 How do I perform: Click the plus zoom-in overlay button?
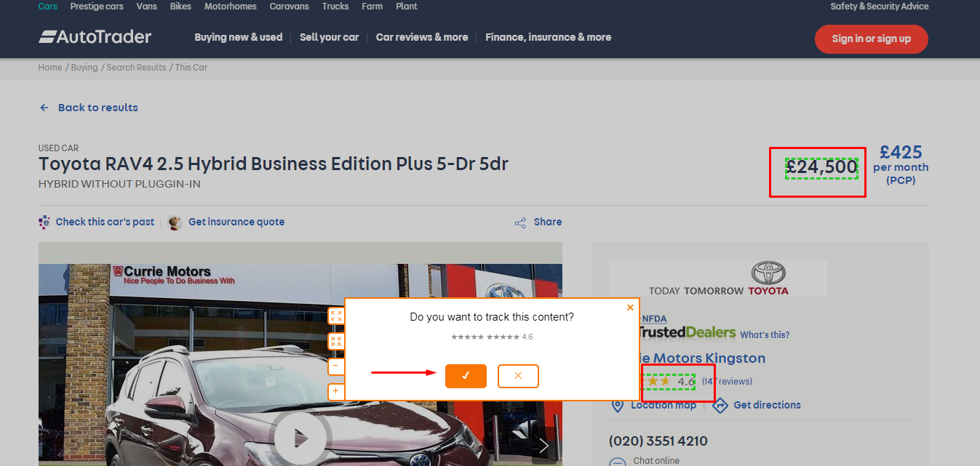click(x=336, y=391)
